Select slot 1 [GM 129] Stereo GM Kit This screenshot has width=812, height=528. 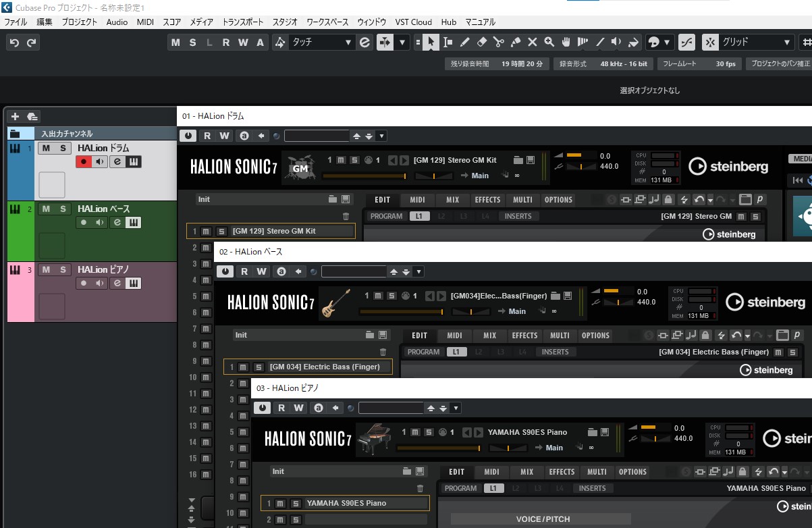(x=270, y=231)
